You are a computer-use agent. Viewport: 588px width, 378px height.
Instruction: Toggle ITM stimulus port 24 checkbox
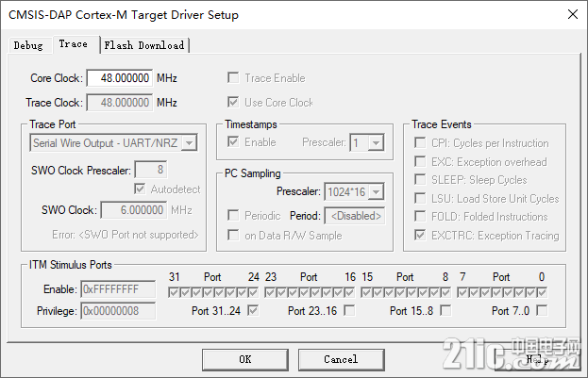point(254,292)
